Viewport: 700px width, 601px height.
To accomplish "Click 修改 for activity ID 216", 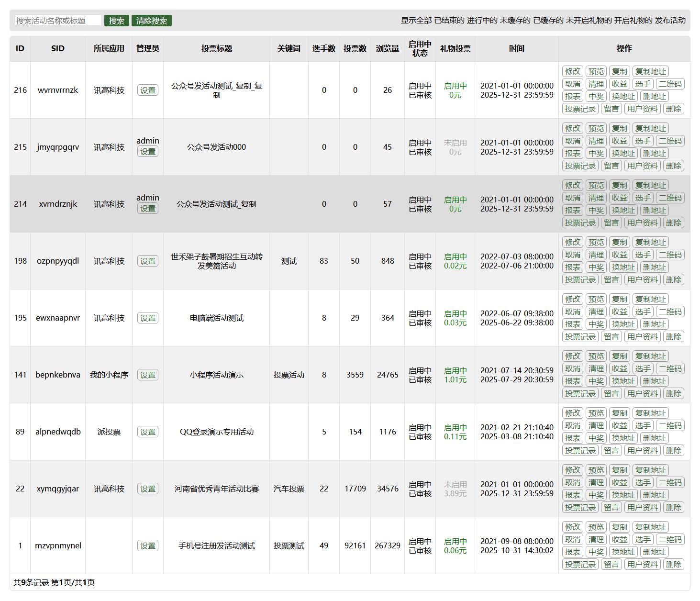I will click(573, 71).
